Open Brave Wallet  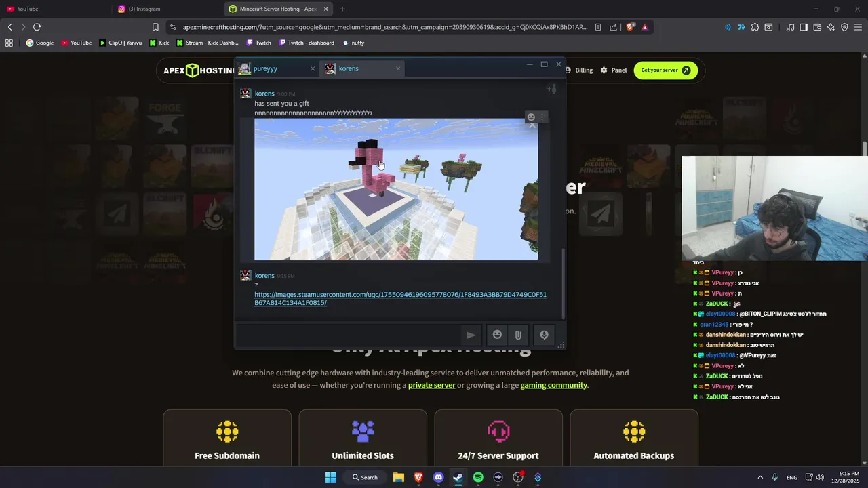coord(817,27)
